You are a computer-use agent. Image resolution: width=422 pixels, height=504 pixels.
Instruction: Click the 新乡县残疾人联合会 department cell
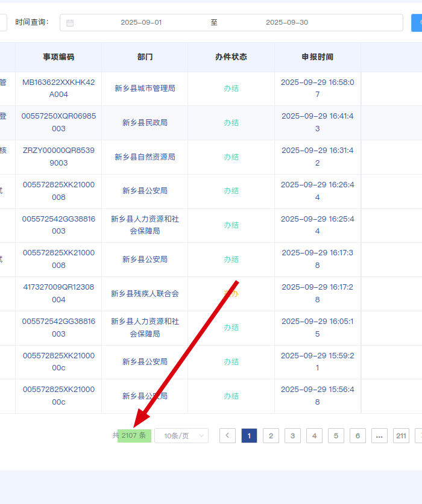click(145, 294)
